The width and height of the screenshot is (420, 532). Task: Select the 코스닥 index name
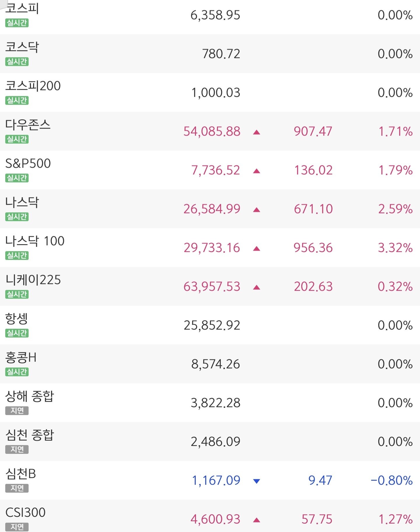(22, 47)
